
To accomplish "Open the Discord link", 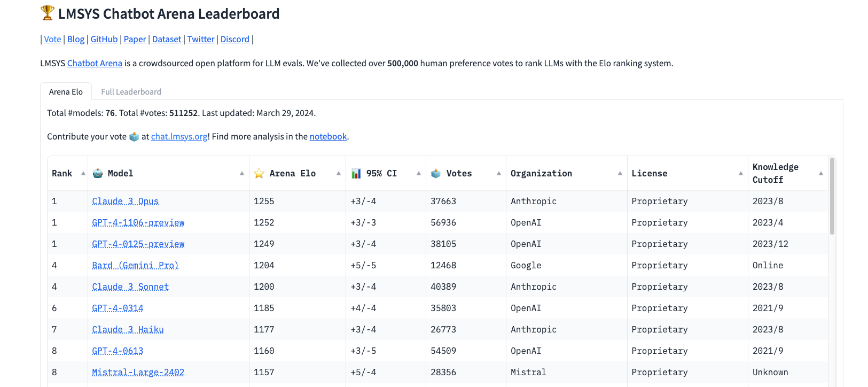I will pos(235,39).
